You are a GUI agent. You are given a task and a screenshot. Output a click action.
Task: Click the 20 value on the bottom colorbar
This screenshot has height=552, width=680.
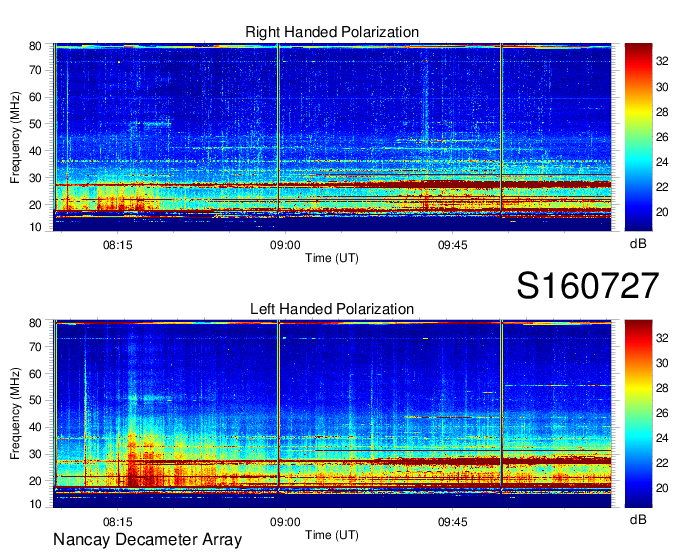click(x=662, y=488)
